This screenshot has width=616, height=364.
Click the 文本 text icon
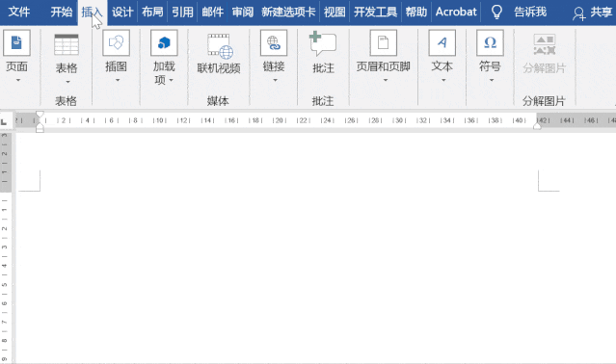pyautogui.click(x=442, y=42)
